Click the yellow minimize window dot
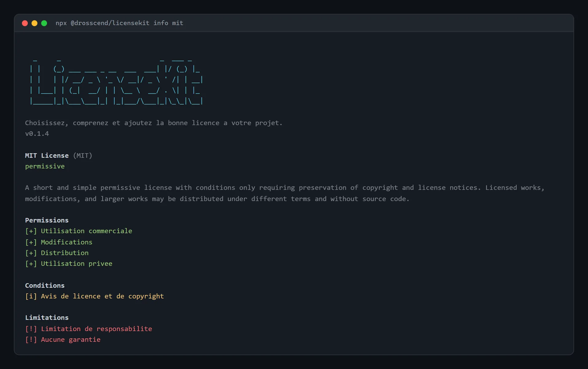This screenshot has width=588, height=369. pyautogui.click(x=35, y=23)
